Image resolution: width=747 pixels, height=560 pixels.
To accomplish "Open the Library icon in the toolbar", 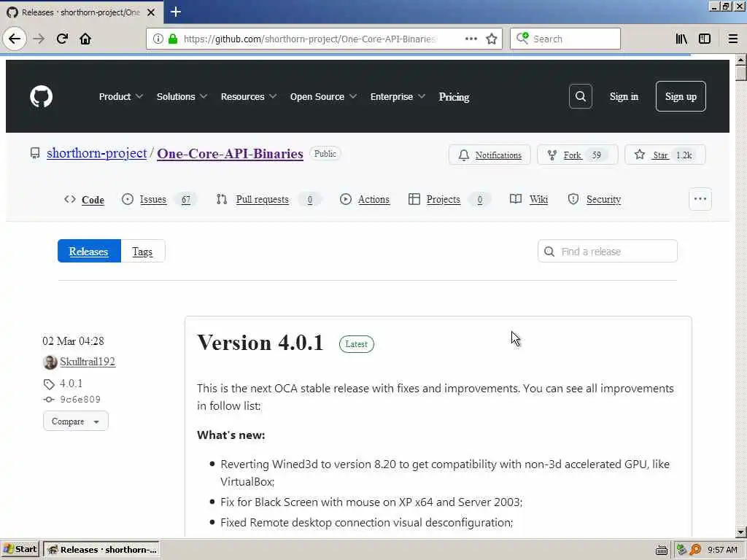I will coord(681,39).
